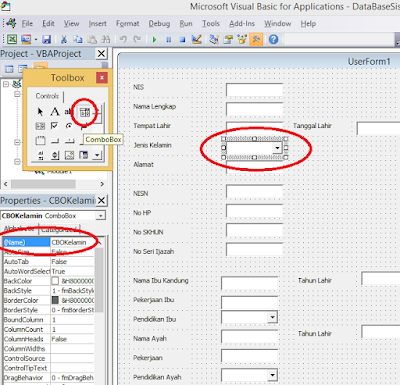
Task: Open the Jenis Kelamin combo box arrow
Action: point(277,148)
